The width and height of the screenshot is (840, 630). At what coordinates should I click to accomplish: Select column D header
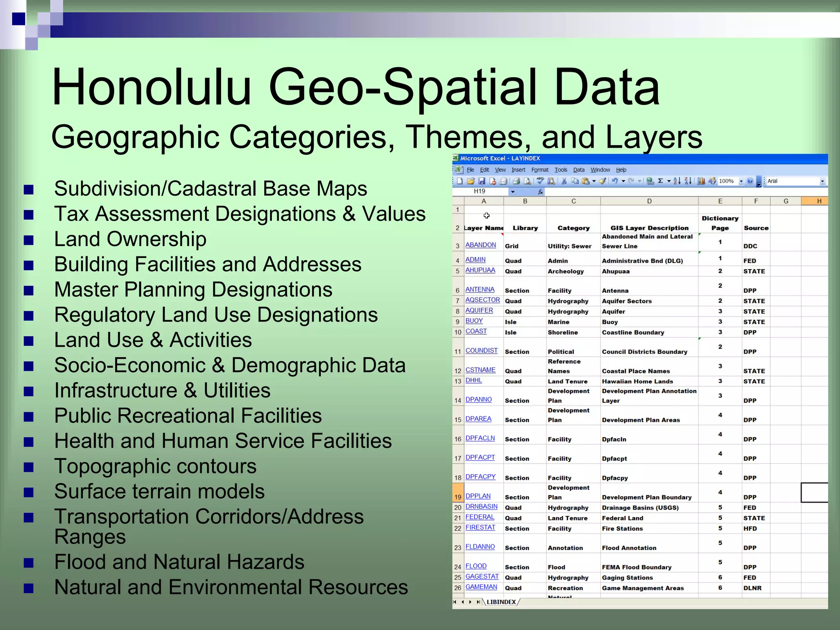[x=649, y=201]
